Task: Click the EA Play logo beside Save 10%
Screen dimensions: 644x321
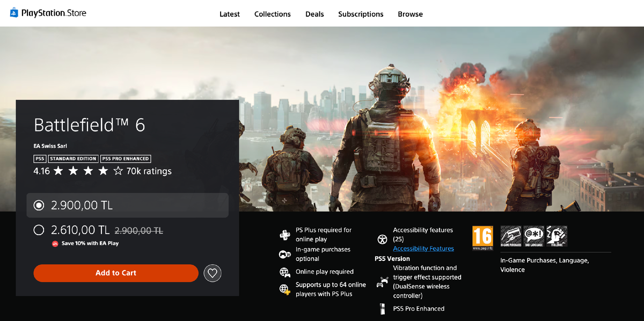Action: coord(55,244)
